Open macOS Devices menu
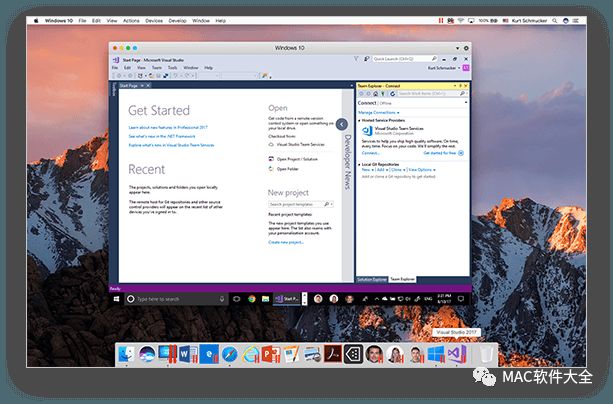This screenshot has width=613, height=404. coord(154,20)
